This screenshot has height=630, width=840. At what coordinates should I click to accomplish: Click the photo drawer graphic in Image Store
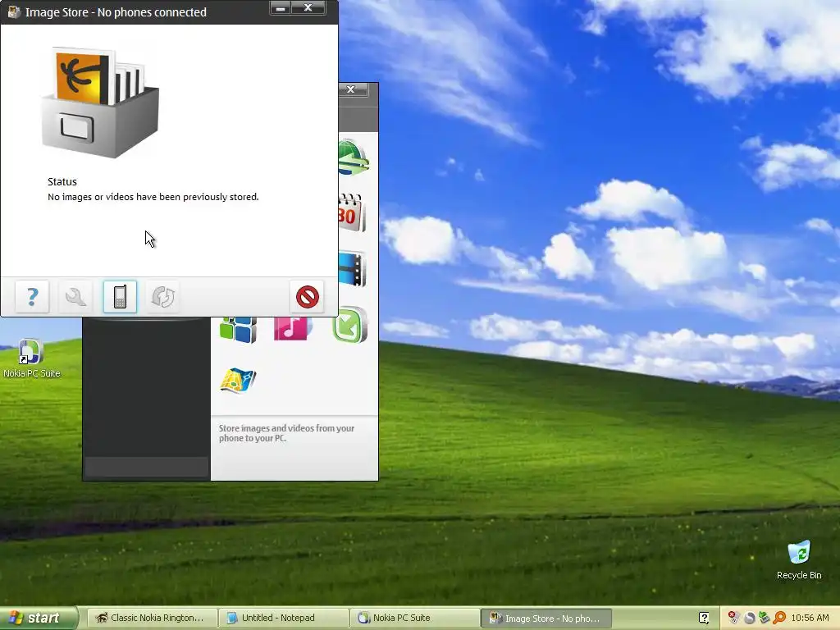coord(100,103)
